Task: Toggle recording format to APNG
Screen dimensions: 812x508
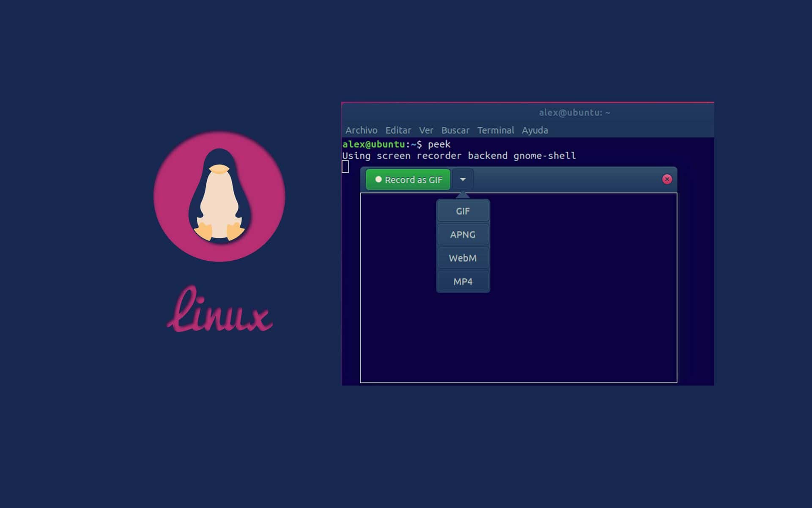Action: click(x=463, y=235)
